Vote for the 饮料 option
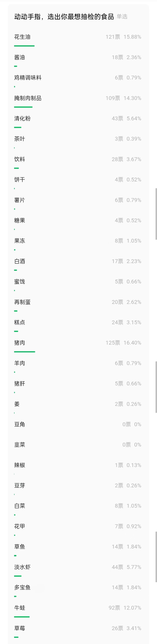 19,159
